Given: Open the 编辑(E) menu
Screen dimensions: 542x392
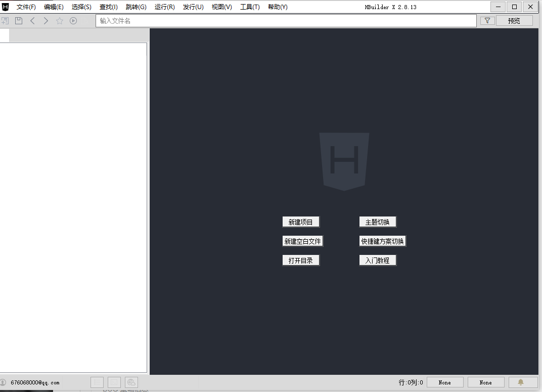Looking at the screenshot, I should click(x=54, y=7).
